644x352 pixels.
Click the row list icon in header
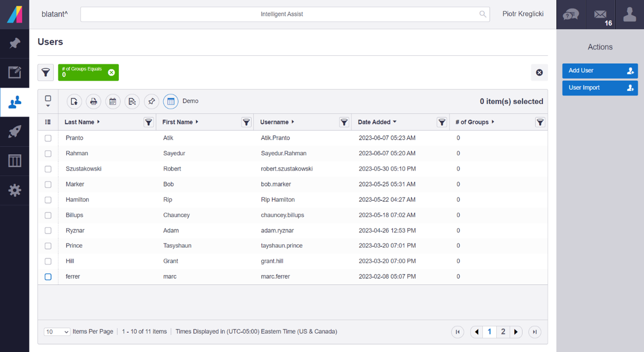pos(48,122)
